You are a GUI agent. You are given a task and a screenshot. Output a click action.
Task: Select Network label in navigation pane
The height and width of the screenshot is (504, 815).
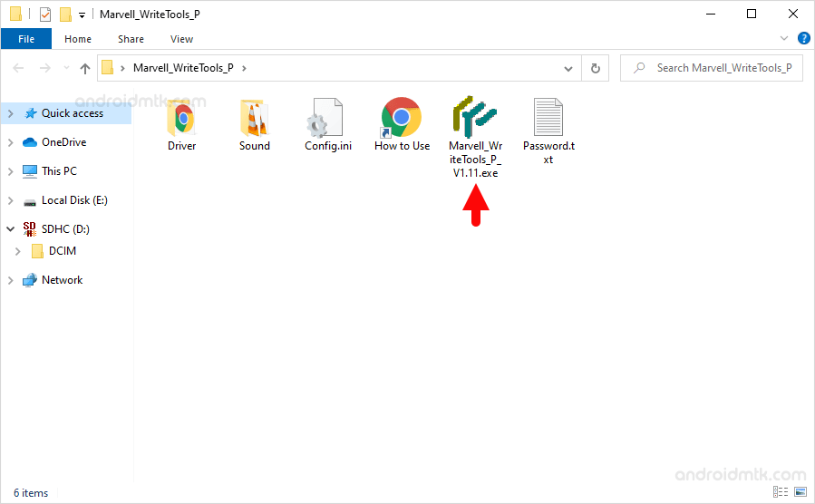pos(62,280)
